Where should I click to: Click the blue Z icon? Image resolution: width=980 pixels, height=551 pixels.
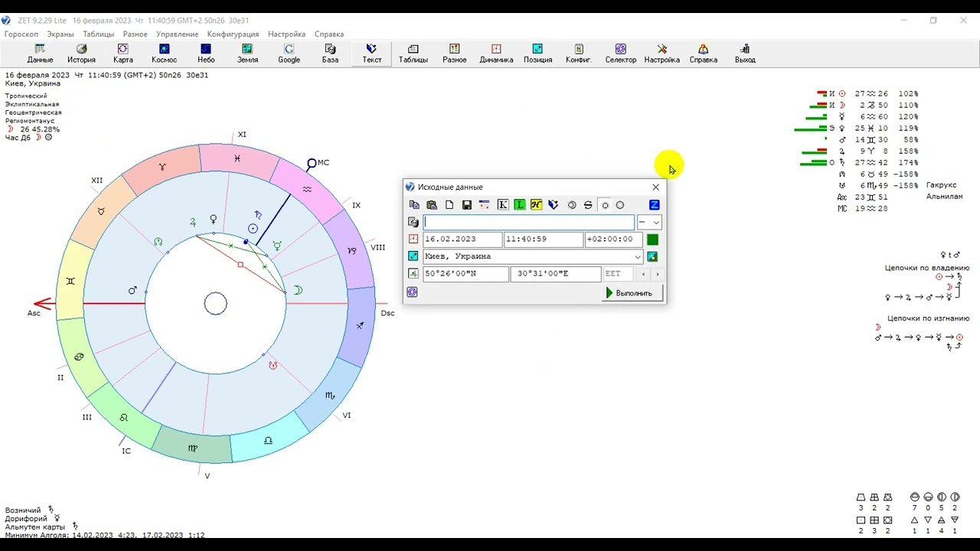655,205
